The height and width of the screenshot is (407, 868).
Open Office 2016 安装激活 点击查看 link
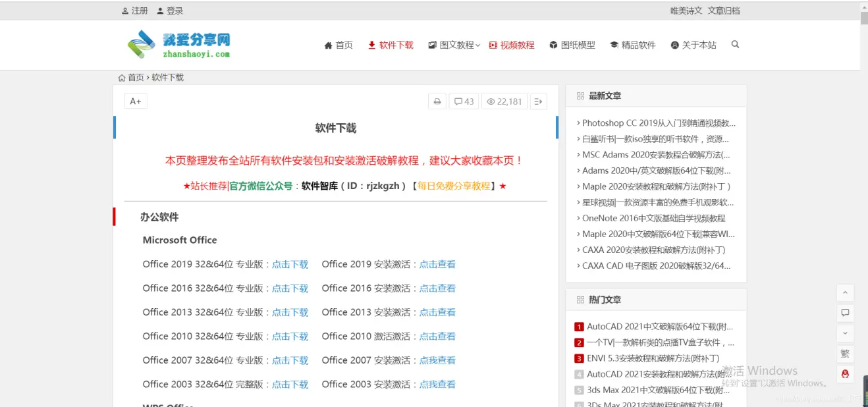click(437, 288)
